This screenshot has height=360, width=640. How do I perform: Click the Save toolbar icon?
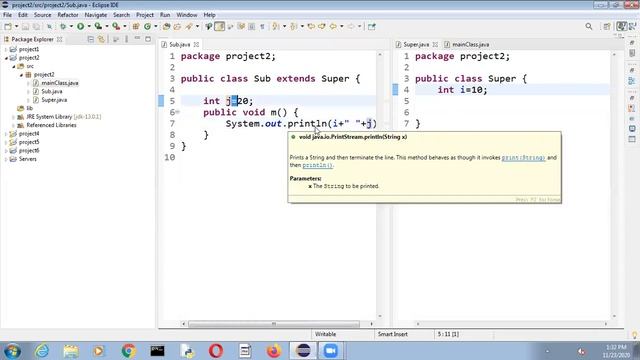(25, 27)
